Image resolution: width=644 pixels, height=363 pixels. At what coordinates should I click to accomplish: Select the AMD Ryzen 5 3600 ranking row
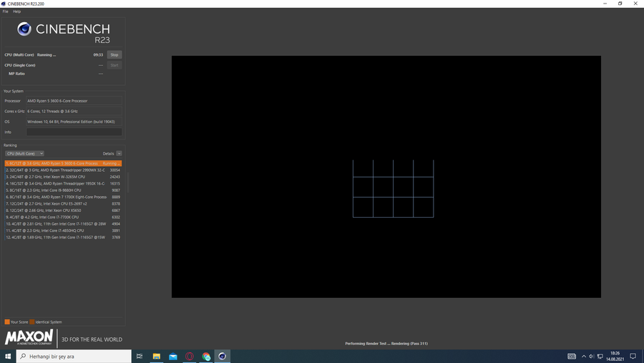[63, 163]
